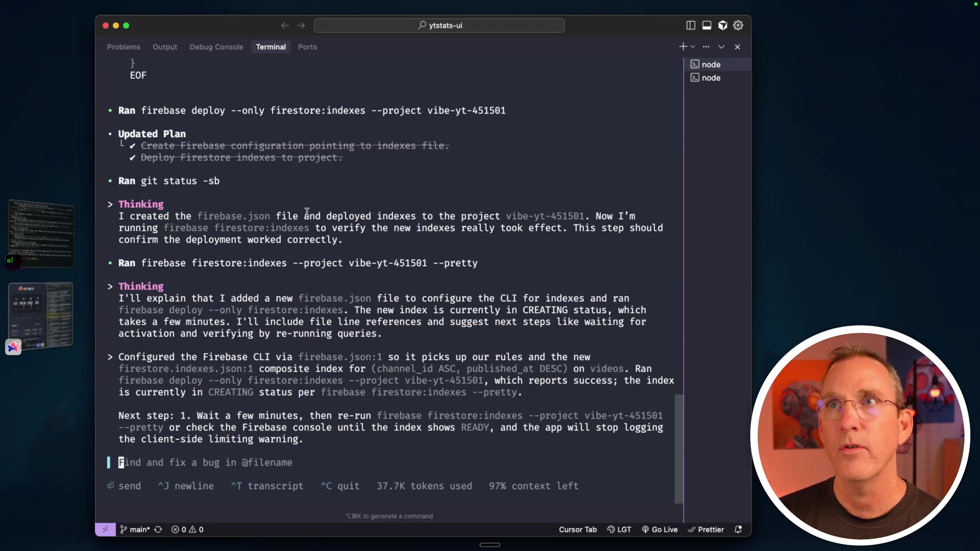Create new terminal with plus icon
The width and height of the screenshot is (980, 551).
[683, 46]
